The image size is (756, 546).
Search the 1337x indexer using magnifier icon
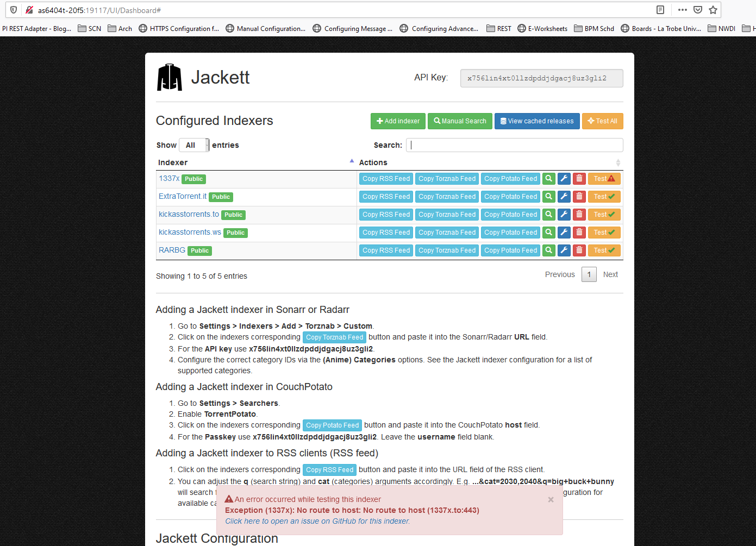click(549, 179)
